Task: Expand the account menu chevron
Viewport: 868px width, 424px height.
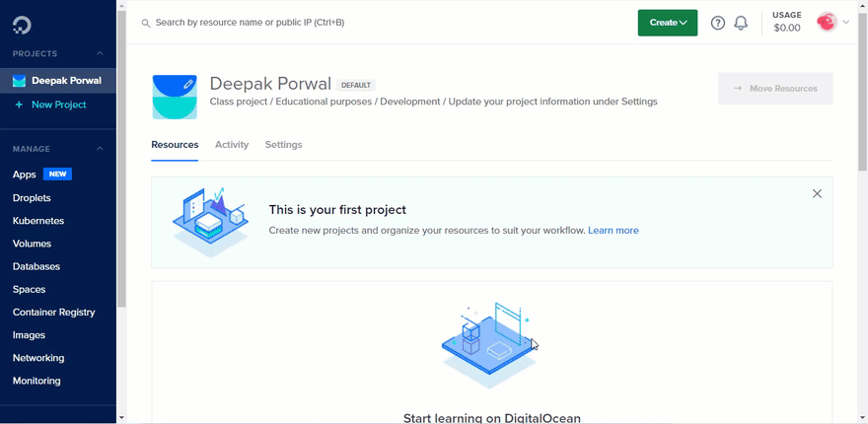Action: (846, 23)
